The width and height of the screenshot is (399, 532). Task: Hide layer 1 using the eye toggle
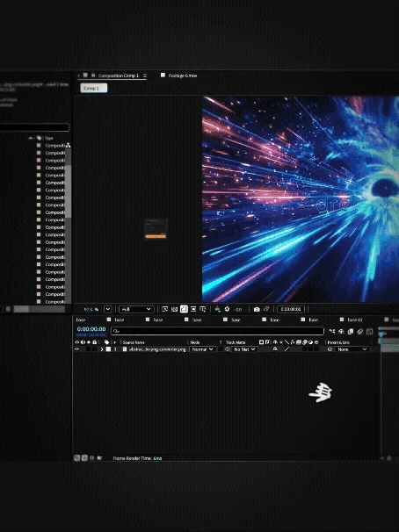click(x=77, y=349)
